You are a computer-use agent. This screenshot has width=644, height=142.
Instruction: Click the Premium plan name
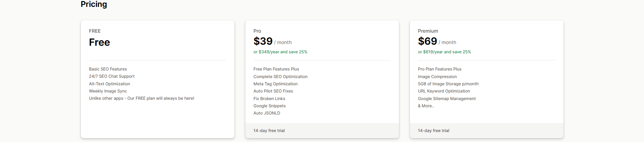point(428,31)
